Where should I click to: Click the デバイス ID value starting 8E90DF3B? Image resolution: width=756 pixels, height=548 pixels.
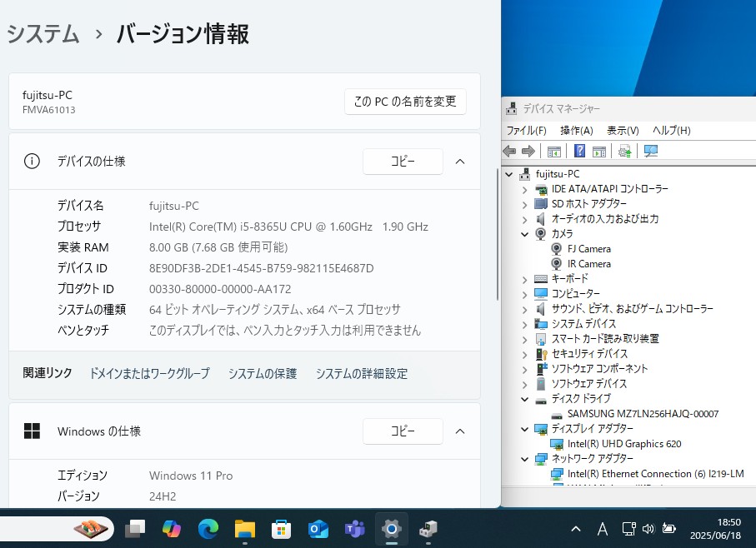[262, 268]
